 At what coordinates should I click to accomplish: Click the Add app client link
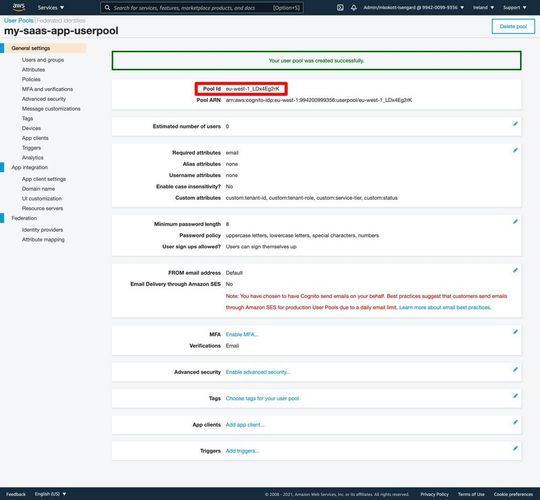(x=245, y=425)
